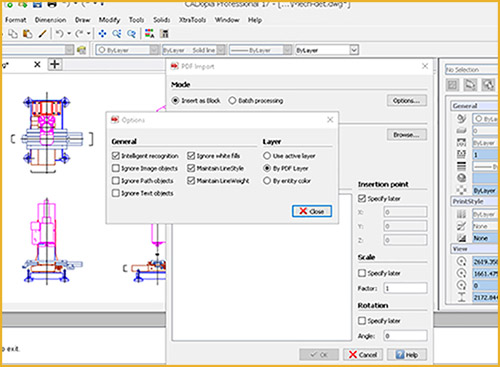500x367 pixels.
Task: Collapse the PrintStyle section header
Action: (475, 201)
